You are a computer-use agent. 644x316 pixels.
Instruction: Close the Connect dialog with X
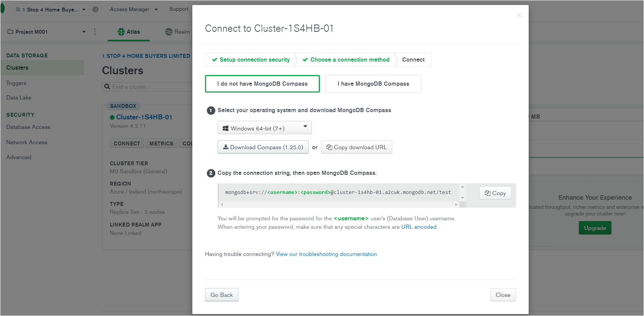pos(519,15)
